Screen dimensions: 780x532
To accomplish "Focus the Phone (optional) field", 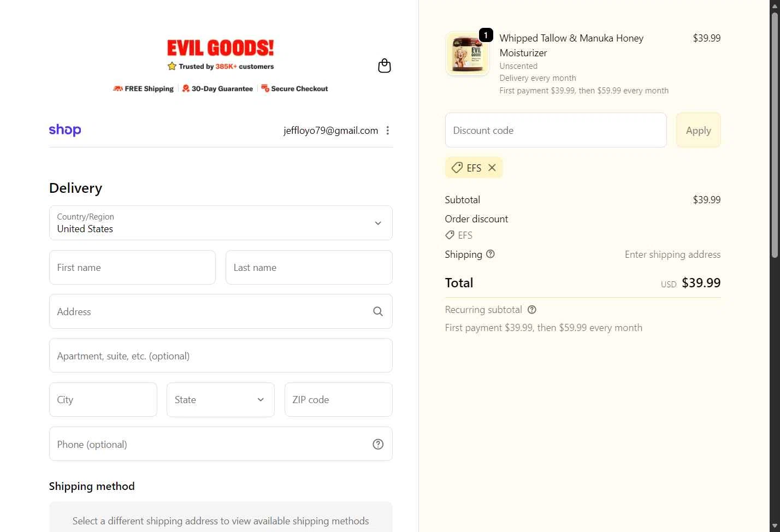I will click(x=221, y=444).
